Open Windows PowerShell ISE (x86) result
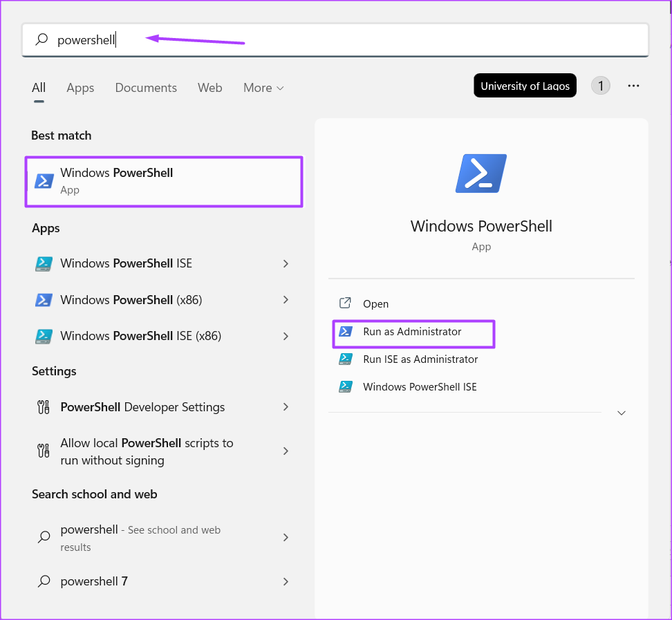This screenshot has height=620, width=672. [x=164, y=336]
